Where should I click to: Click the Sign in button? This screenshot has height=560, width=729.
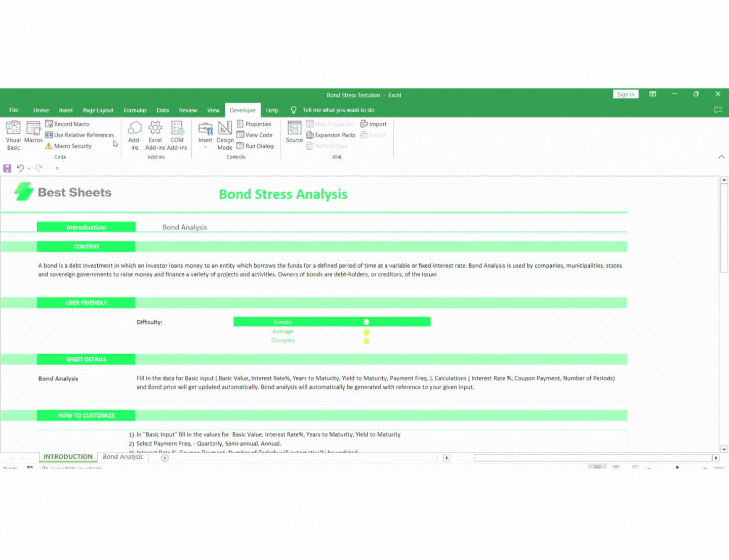point(626,95)
